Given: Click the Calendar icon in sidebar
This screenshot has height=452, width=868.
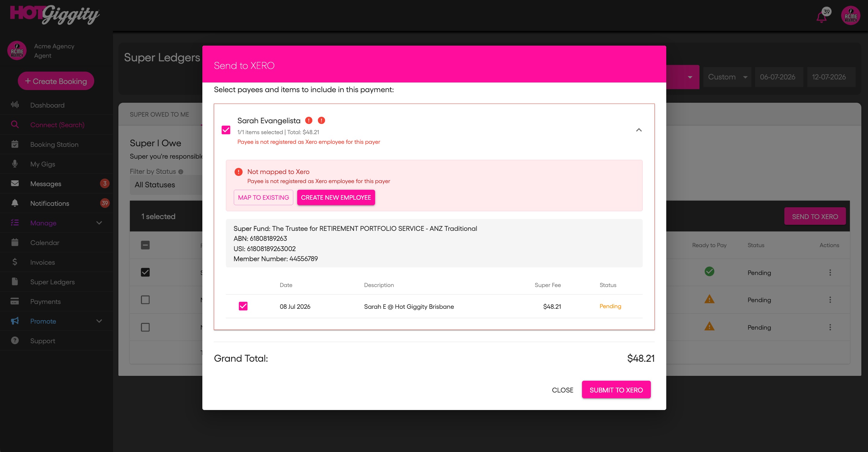Looking at the screenshot, I should pyautogui.click(x=15, y=242).
